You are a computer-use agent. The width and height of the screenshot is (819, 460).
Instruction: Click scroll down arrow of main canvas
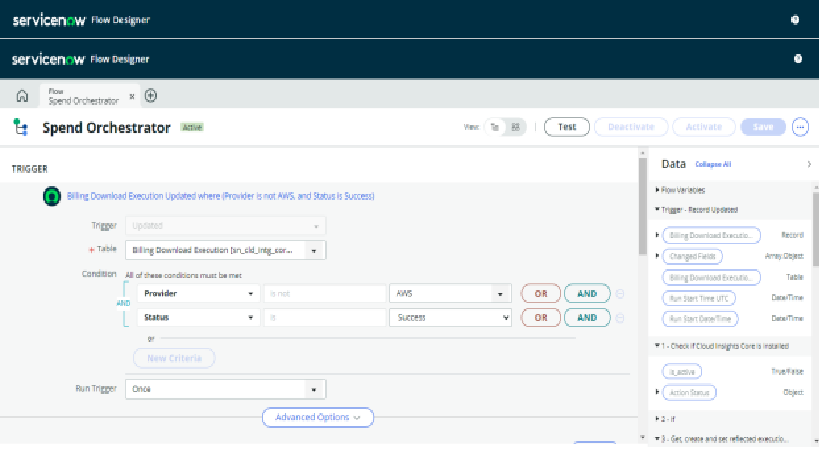[x=643, y=437]
